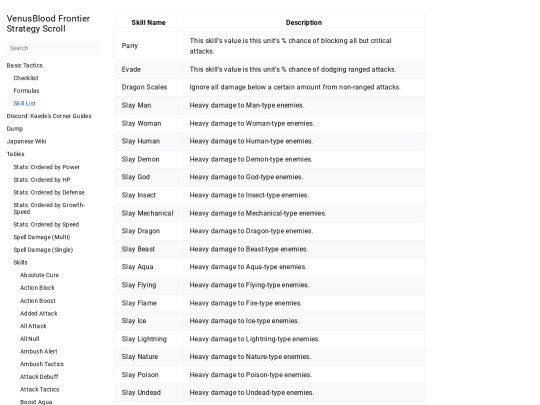The image size is (540, 405).
Task: Open Stats: Ordered by Speed
Action: coord(46,225)
